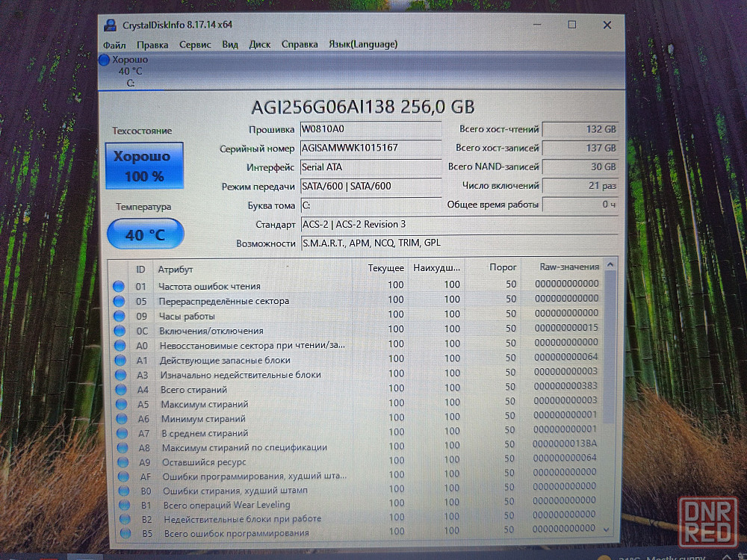This screenshot has height=560, width=747.
Task: Click status icon for Частота ошибок чтения row
Action: click(x=119, y=286)
